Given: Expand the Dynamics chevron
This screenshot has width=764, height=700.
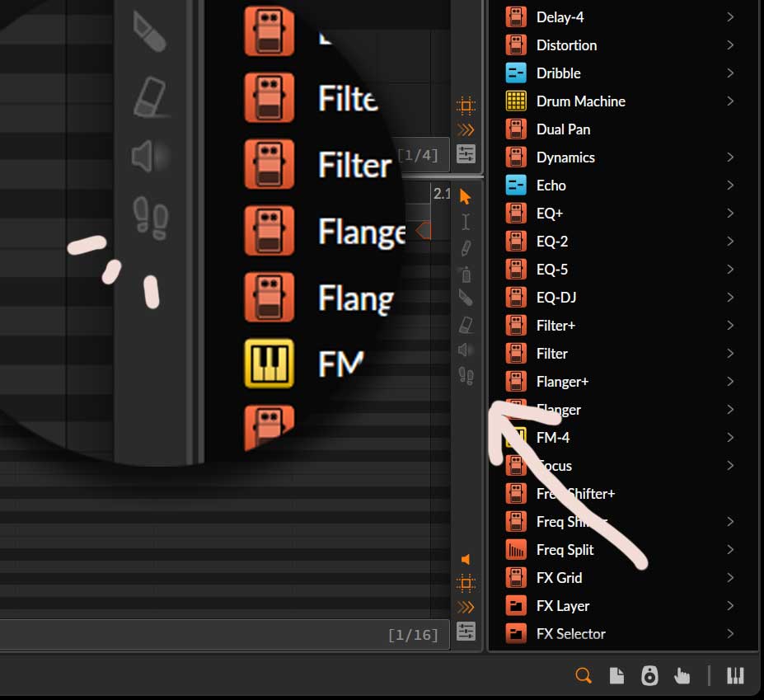Looking at the screenshot, I should (730, 157).
